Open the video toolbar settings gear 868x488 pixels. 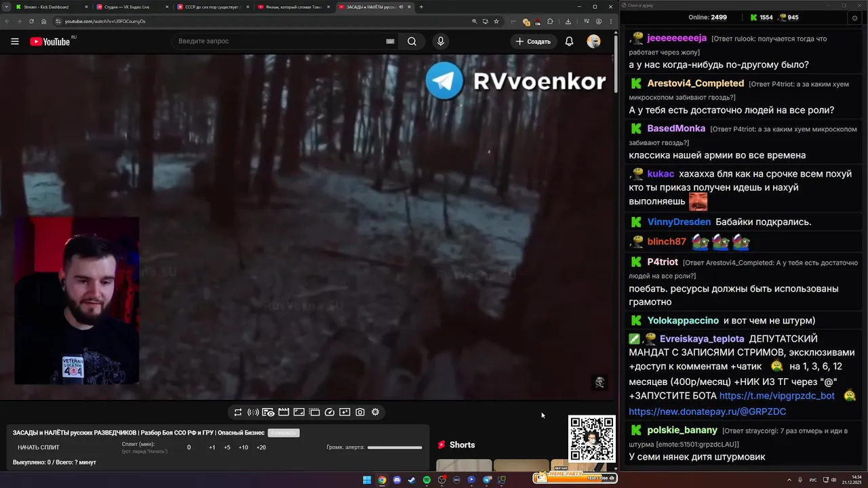(x=375, y=412)
